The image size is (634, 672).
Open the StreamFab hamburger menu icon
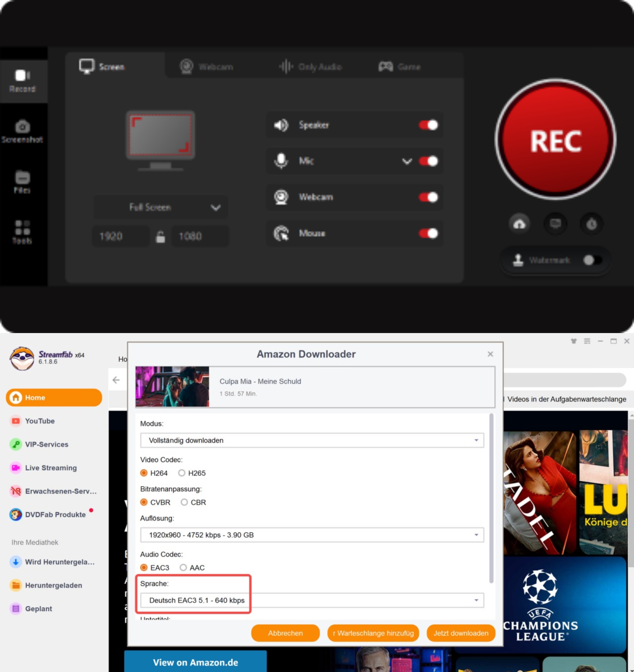(587, 341)
